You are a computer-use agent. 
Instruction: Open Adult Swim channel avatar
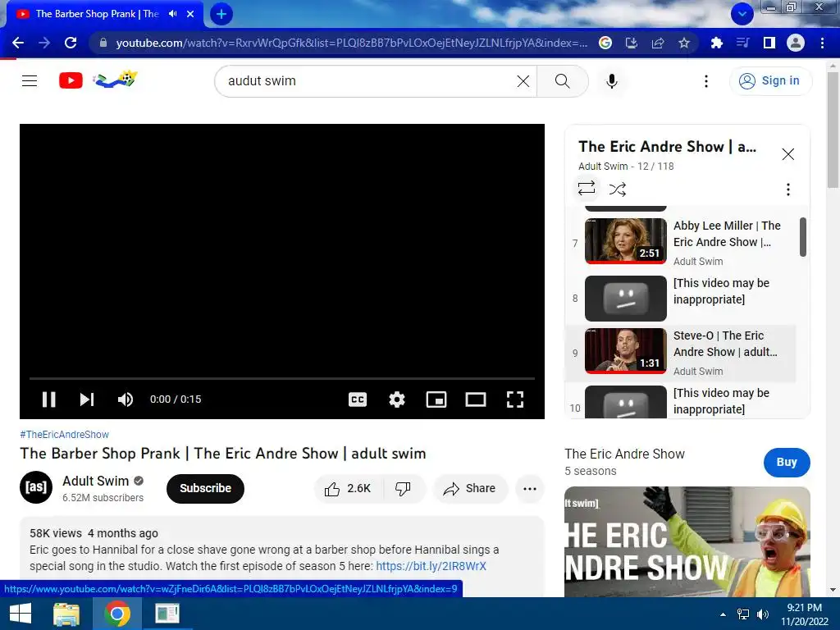click(x=36, y=487)
